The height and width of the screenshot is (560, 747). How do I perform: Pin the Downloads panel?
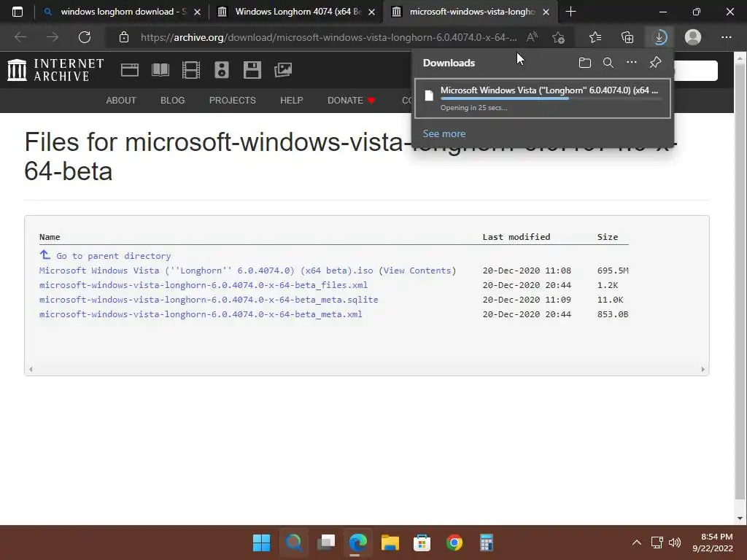(x=656, y=63)
